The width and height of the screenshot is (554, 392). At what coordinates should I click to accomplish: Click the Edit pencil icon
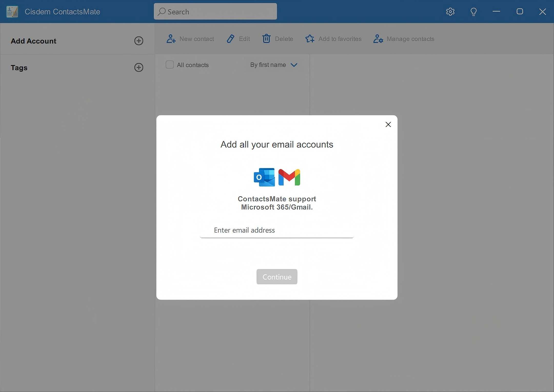point(230,39)
